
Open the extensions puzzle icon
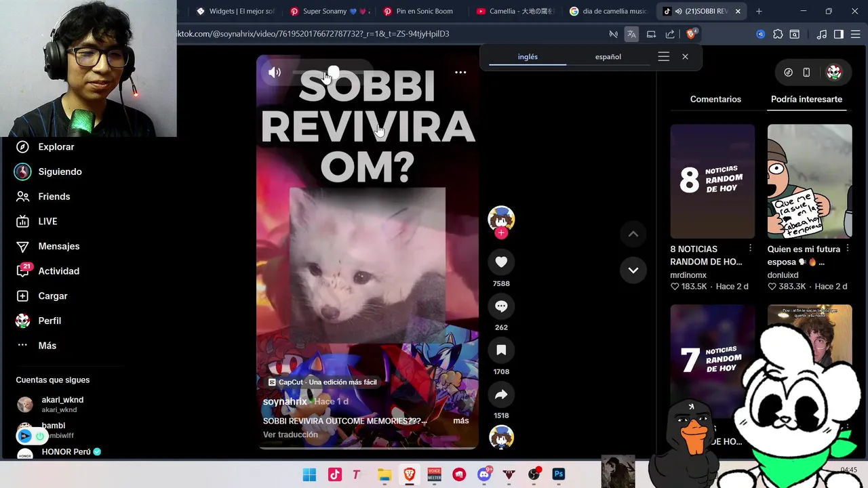(778, 34)
